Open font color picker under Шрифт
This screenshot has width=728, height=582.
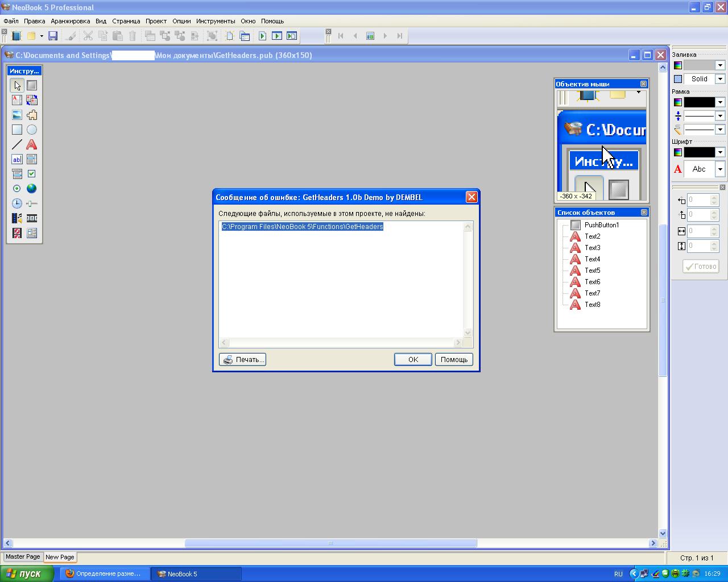tap(678, 152)
